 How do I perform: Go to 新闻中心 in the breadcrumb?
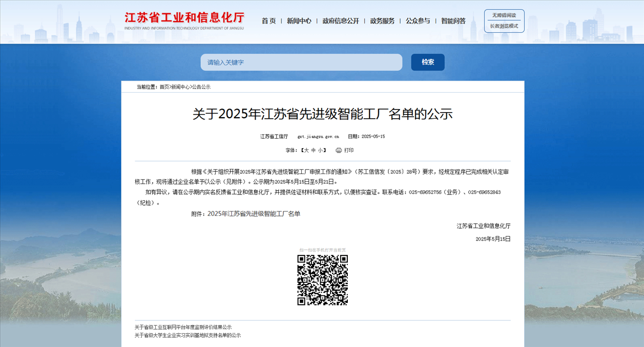pyautogui.click(x=180, y=87)
